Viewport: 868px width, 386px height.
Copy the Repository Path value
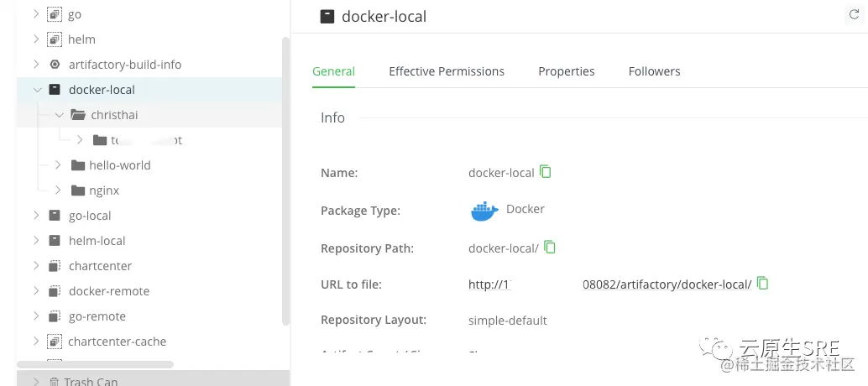[x=550, y=248]
